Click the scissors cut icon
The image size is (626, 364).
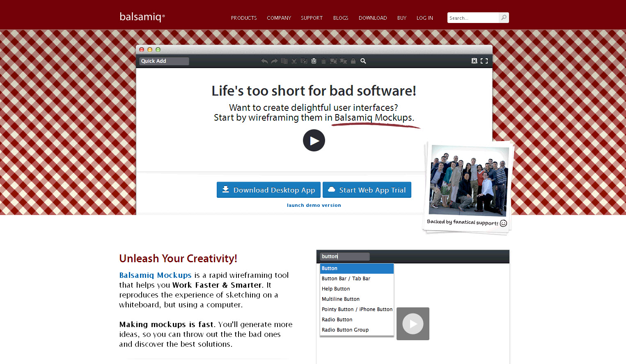pos(294,61)
